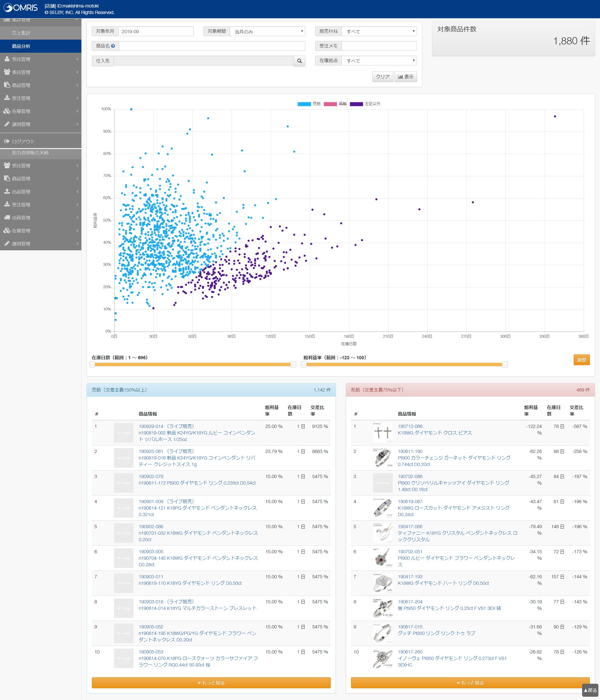
Task: Click the first 商品管理 document icon
Action: click(x=7, y=85)
